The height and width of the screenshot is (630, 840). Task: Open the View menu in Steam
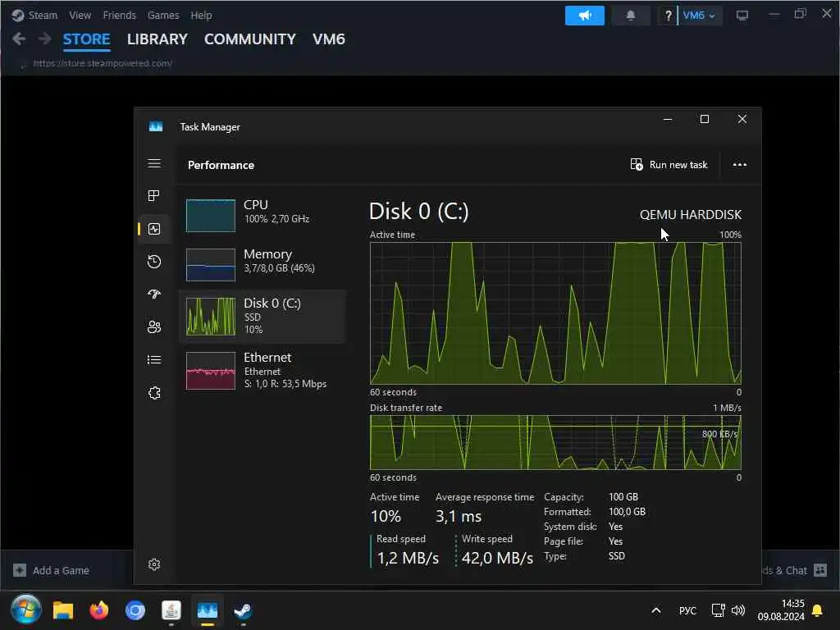(x=80, y=15)
